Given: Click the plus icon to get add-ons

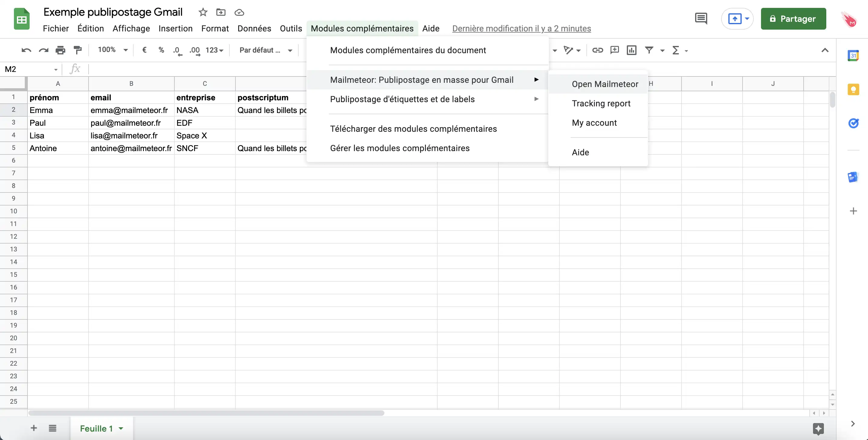Looking at the screenshot, I should pos(853,211).
